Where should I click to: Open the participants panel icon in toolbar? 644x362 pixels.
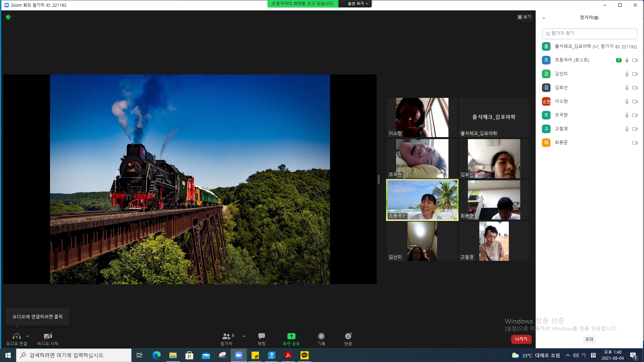226,336
